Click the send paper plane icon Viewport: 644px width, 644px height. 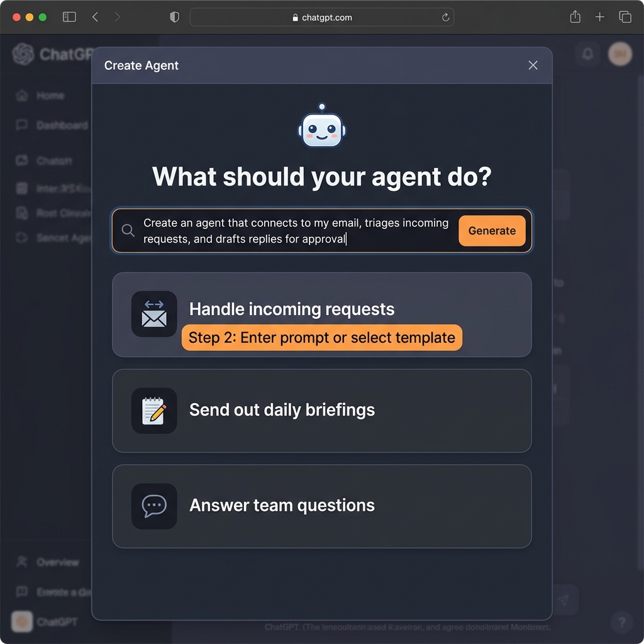(x=563, y=600)
